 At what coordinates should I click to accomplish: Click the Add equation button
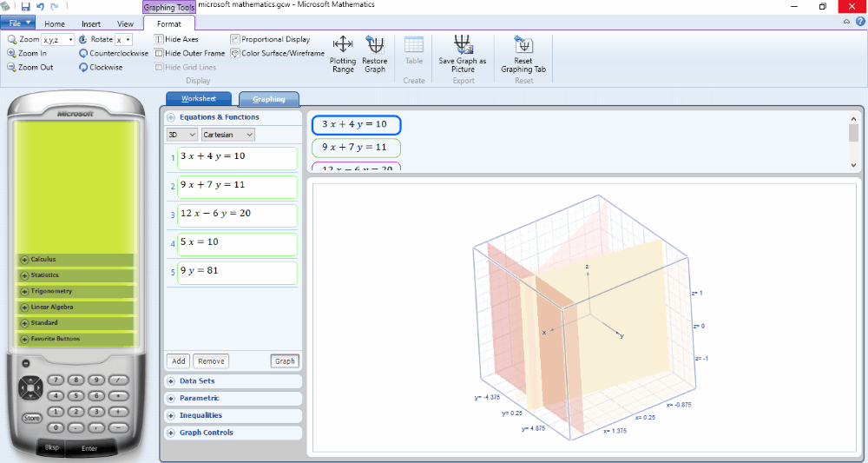pos(178,361)
